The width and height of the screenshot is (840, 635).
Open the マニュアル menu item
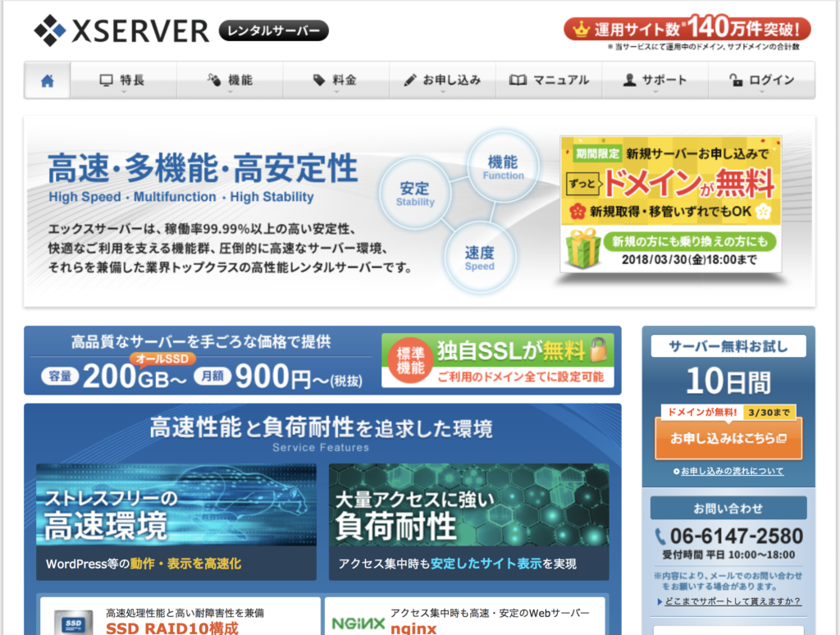[549, 80]
